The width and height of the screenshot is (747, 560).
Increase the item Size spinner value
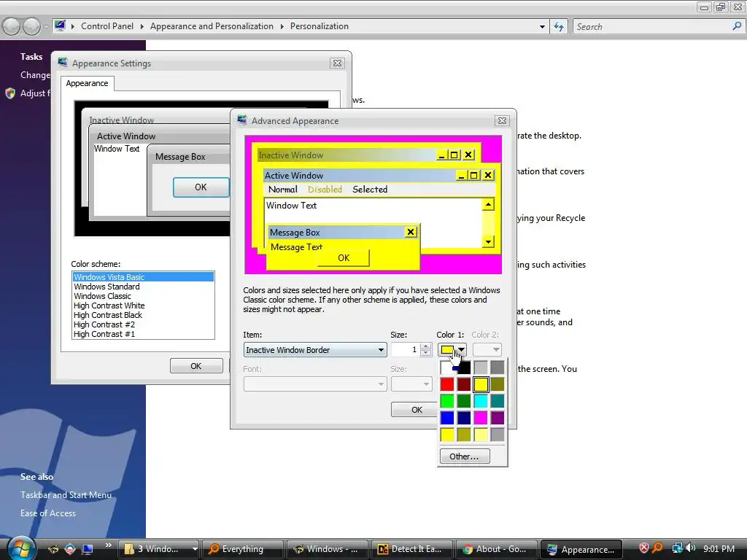pos(426,346)
